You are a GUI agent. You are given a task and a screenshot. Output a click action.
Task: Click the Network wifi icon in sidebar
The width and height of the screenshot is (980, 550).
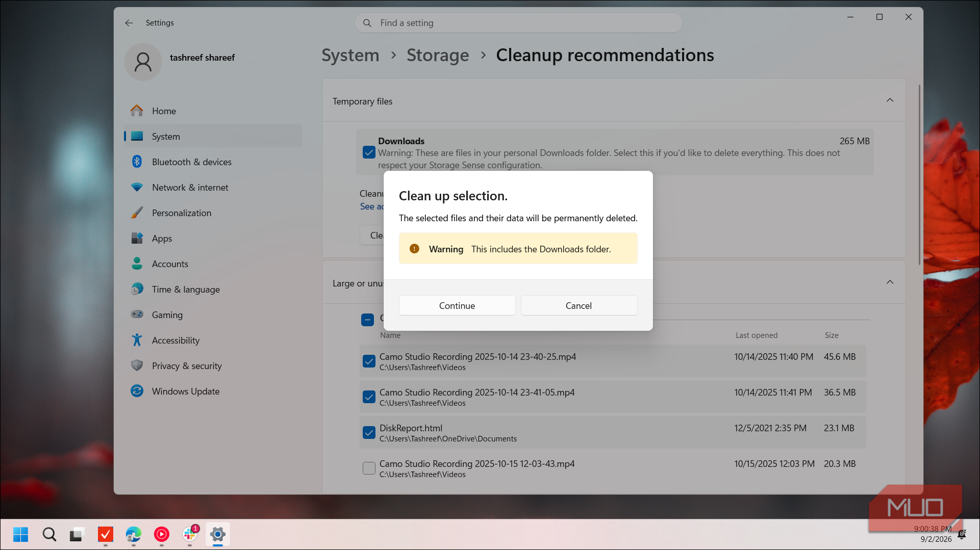137,187
